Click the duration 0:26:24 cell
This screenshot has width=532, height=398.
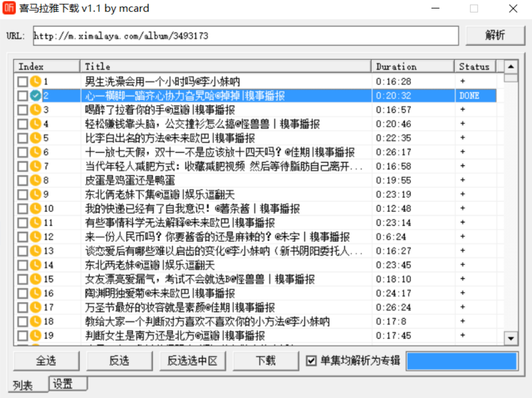click(x=394, y=308)
